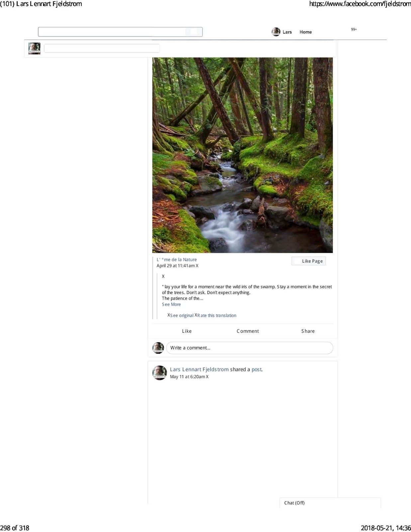Rate this translation link
Viewport: 411px width, 532px height.
217,316
